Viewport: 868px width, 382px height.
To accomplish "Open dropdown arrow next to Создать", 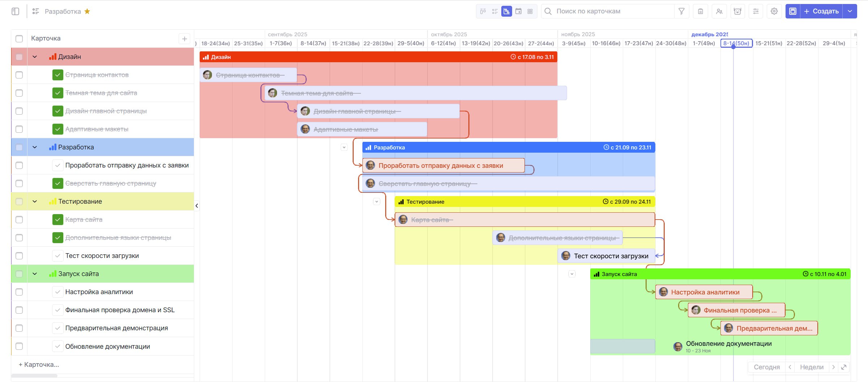I will [850, 11].
